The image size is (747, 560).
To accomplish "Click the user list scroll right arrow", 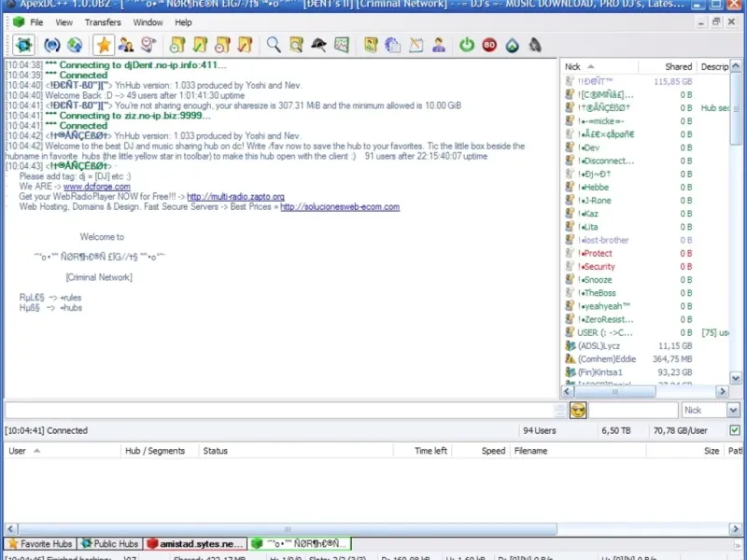I will (722, 391).
